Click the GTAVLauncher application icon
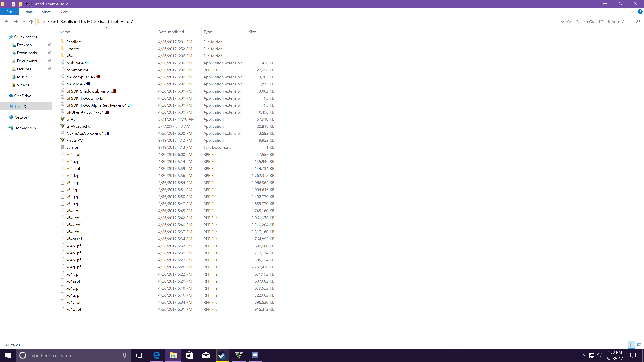 tap(62, 126)
